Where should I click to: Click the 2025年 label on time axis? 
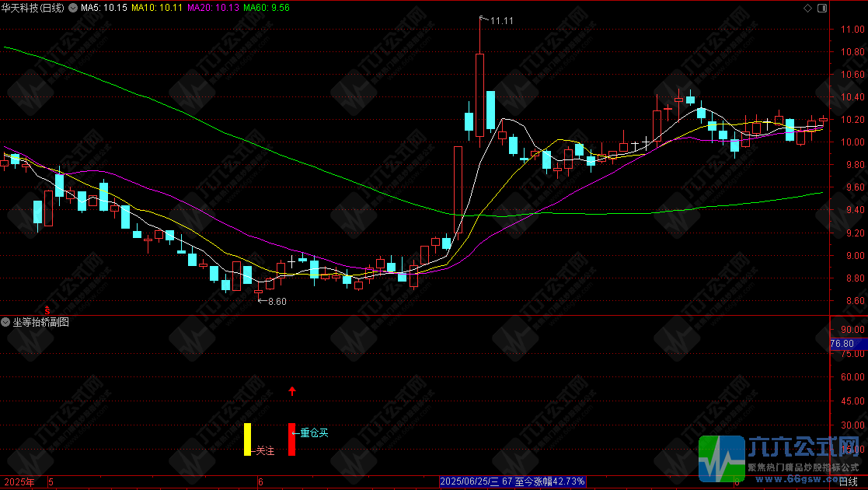(19, 482)
